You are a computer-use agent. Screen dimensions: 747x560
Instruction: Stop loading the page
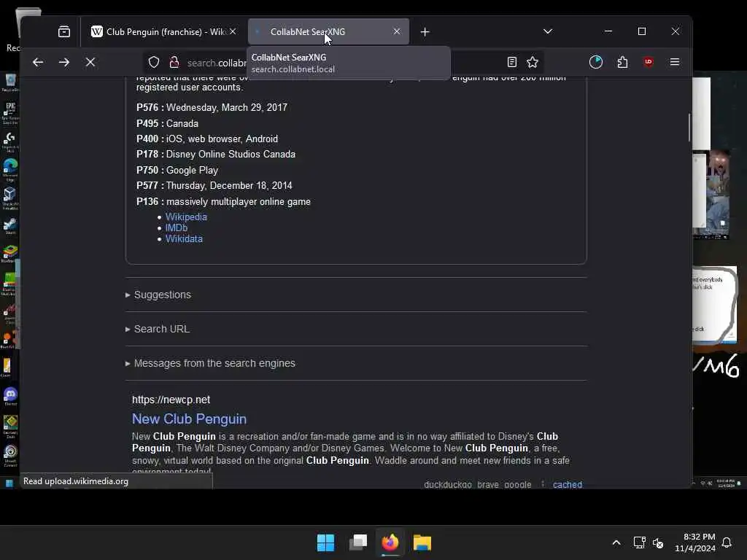click(90, 62)
